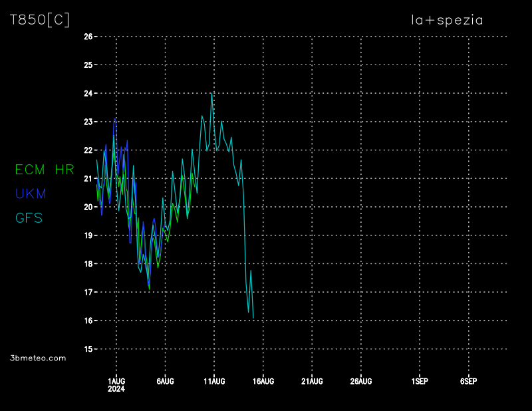The width and height of the screenshot is (532, 411).
Task: Select the UKM legend entry
Action: (31, 194)
